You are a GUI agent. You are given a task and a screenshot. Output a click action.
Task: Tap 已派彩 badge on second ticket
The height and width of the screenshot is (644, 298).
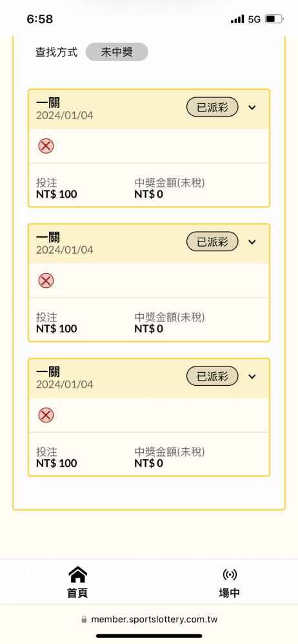(212, 241)
